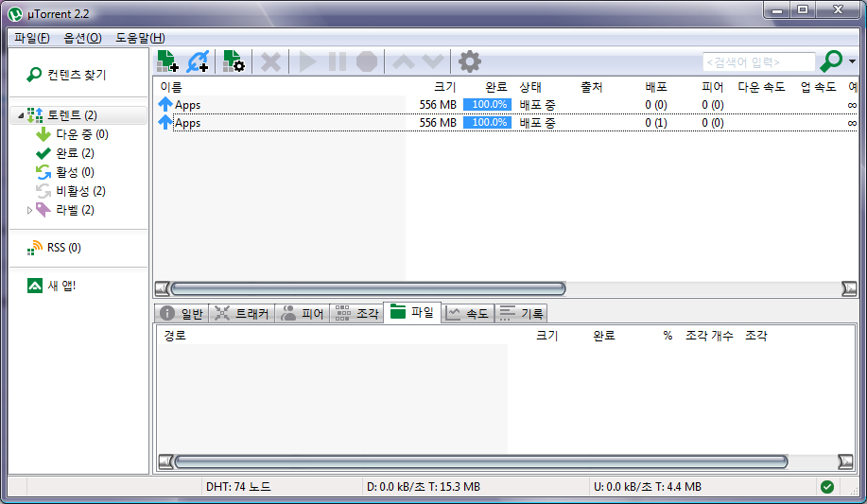This screenshot has width=867, height=504.
Task: Click upload speed U: 0.0 kB/초 status
Action: point(648,487)
